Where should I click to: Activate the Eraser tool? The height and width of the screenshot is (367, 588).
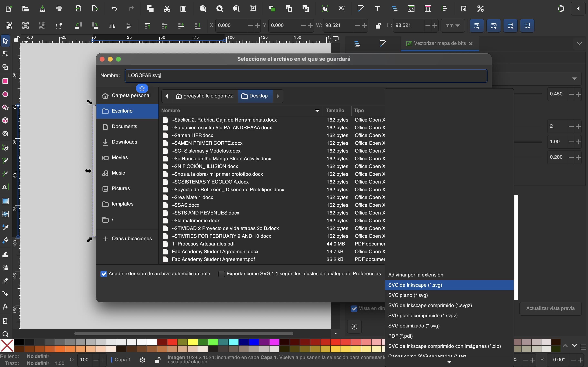5,281
